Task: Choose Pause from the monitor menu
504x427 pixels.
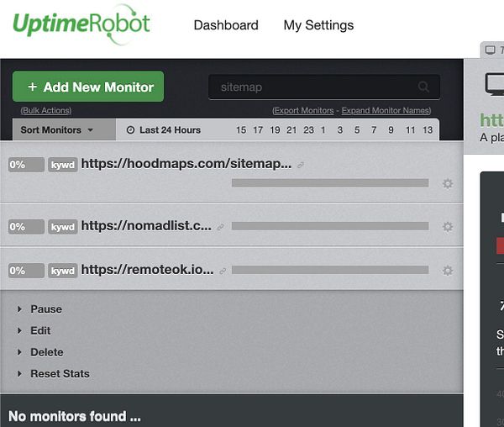Action: point(46,309)
